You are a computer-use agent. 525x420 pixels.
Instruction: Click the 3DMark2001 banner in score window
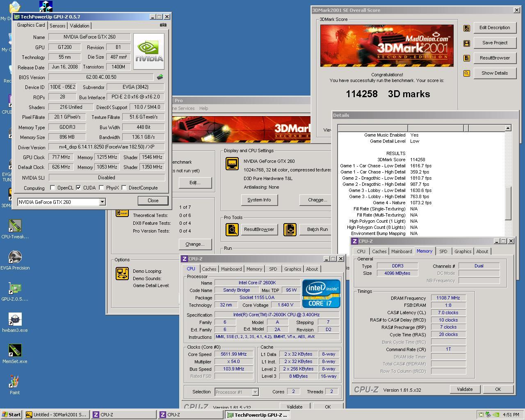pyautogui.click(x=387, y=46)
